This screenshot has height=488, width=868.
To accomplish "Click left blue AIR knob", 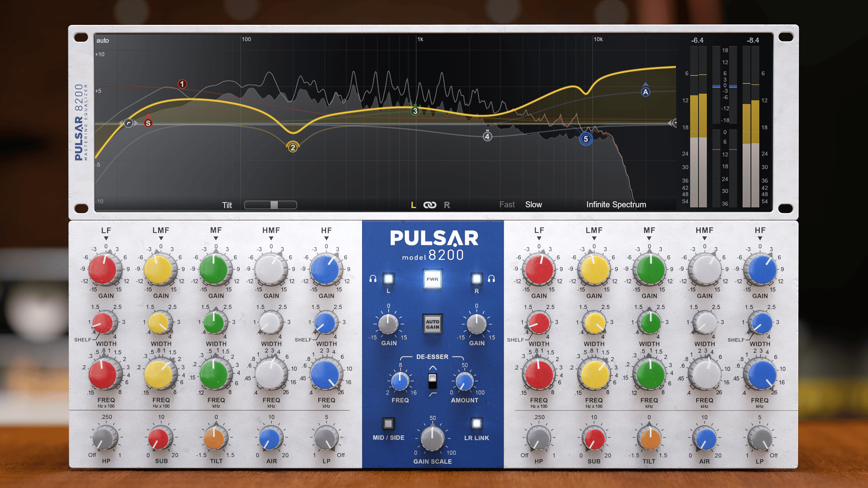I will tap(270, 438).
